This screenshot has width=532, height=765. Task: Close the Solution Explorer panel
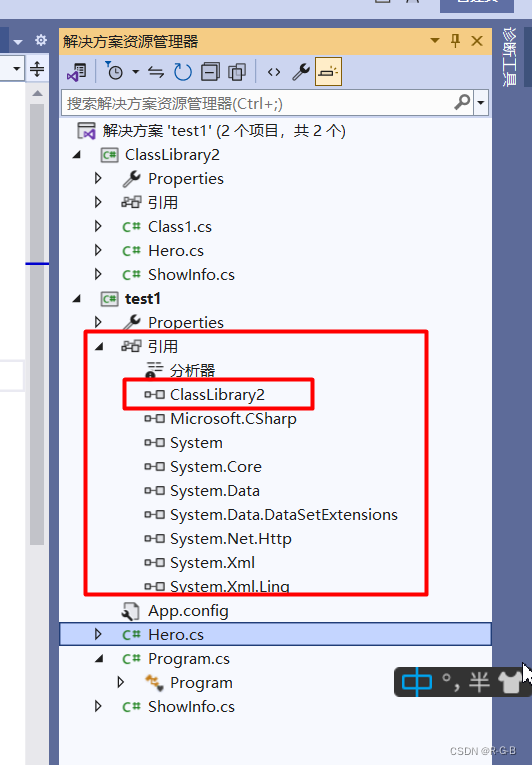(477, 40)
